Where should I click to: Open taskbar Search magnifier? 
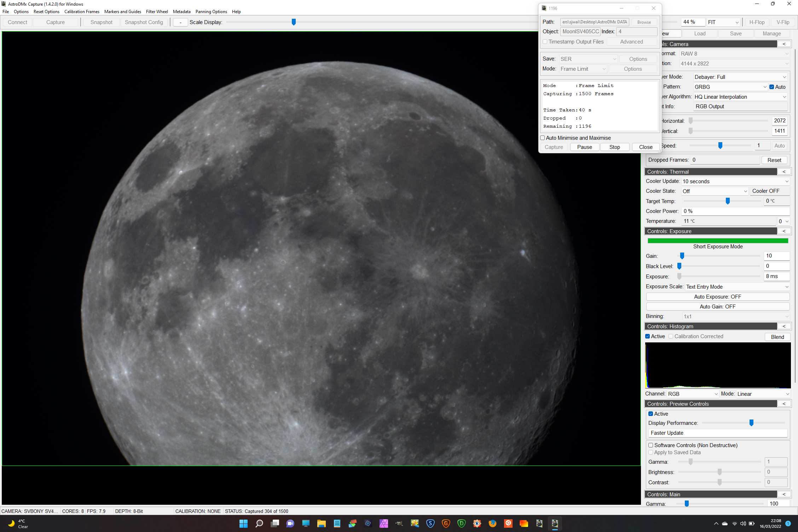point(259,524)
